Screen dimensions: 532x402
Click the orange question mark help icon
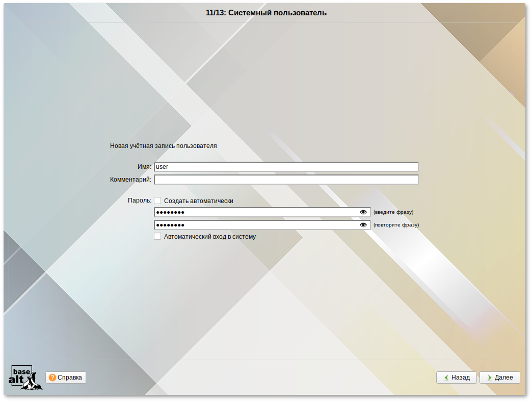coord(52,378)
